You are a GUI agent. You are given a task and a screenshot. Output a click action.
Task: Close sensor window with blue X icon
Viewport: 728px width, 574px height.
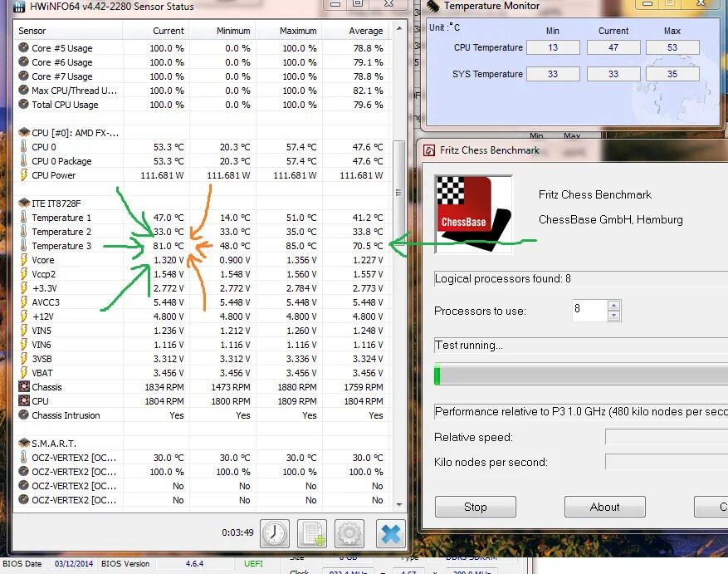click(390, 533)
